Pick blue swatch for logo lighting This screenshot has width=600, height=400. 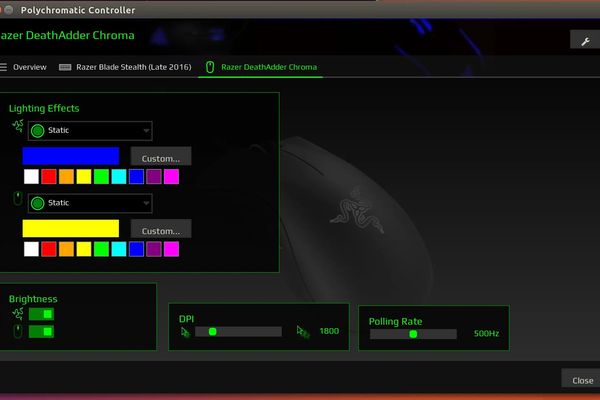[x=136, y=177]
